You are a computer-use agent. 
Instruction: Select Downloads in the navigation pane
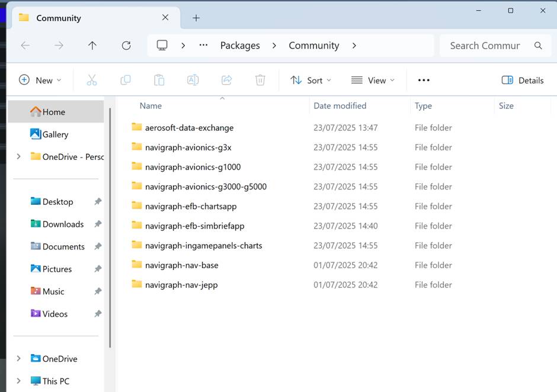(x=63, y=224)
